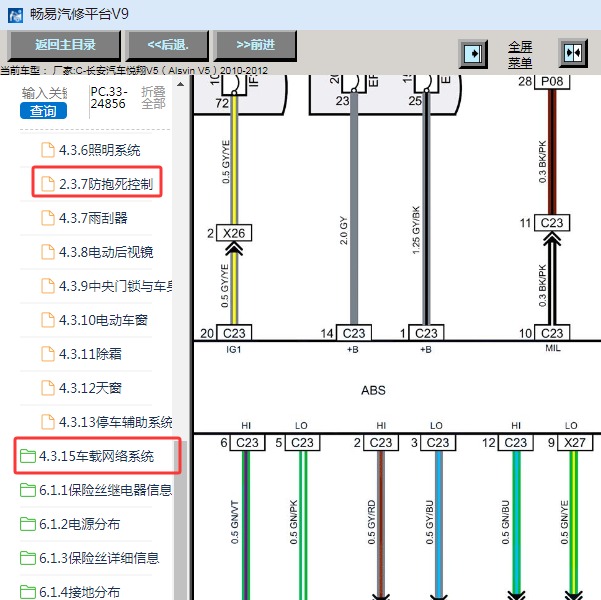The height and width of the screenshot is (600, 601).
Task: Click the folder icon beside 6.1.3保险丝详细信息
Action: point(28,558)
